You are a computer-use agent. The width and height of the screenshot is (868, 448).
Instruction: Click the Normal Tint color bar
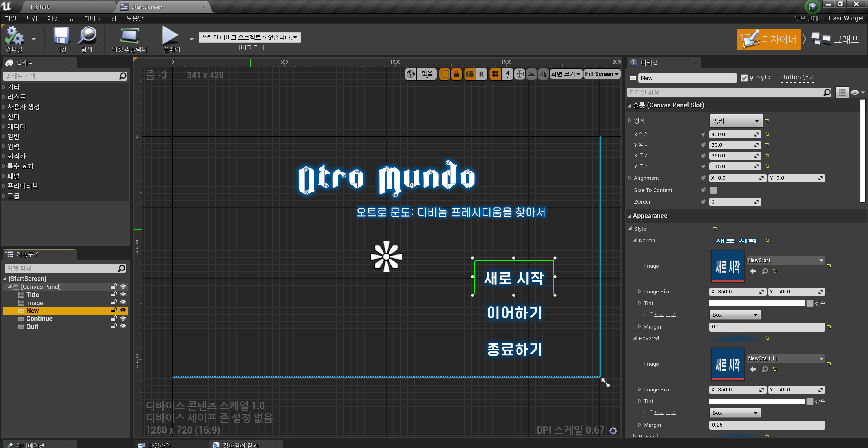[x=757, y=303]
